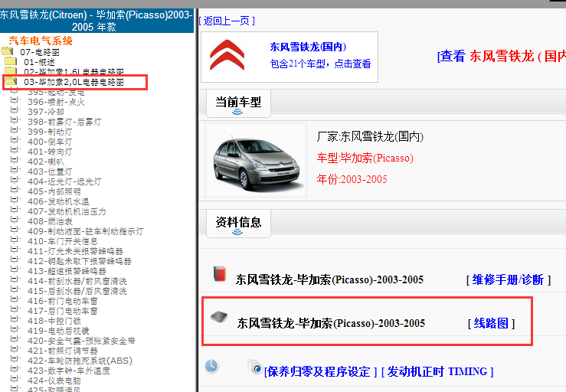Select the 资料信息 tab
566x392 pixels.
(x=238, y=223)
